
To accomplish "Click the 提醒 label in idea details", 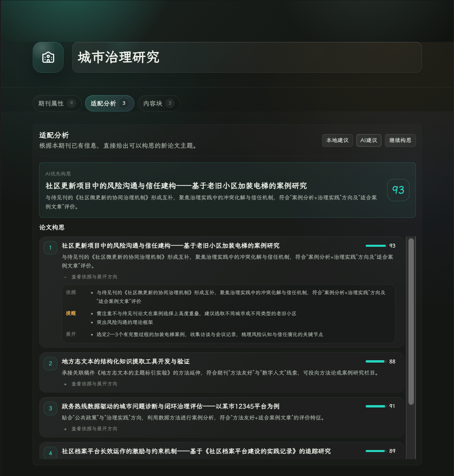I will coord(71,313).
